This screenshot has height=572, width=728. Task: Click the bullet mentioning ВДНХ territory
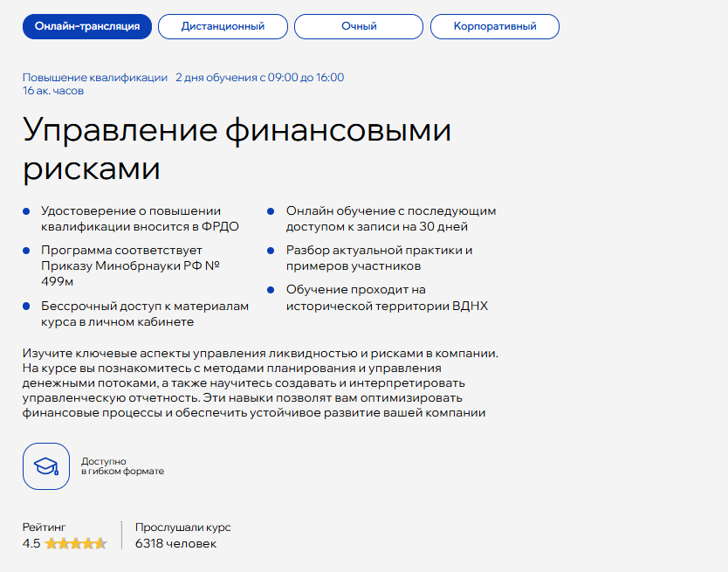(x=387, y=297)
